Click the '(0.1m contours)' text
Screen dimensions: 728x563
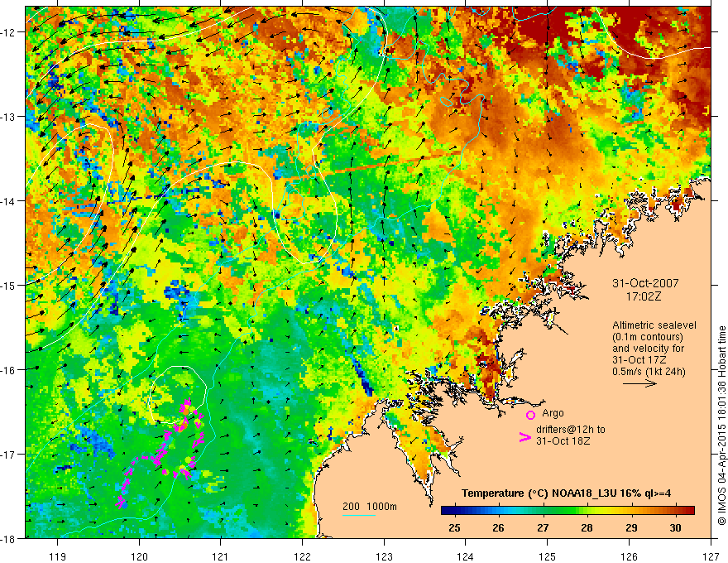click(648, 337)
